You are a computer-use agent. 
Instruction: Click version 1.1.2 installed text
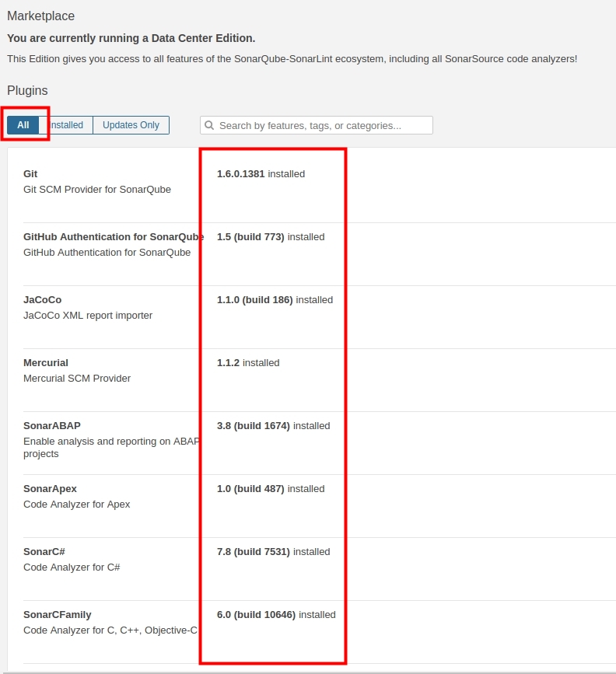click(x=248, y=363)
